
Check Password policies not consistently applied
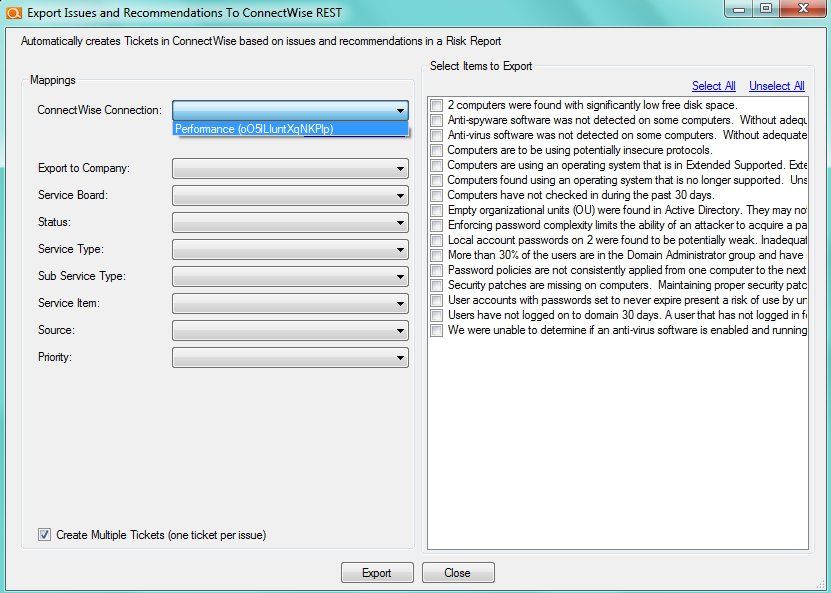[436, 270]
